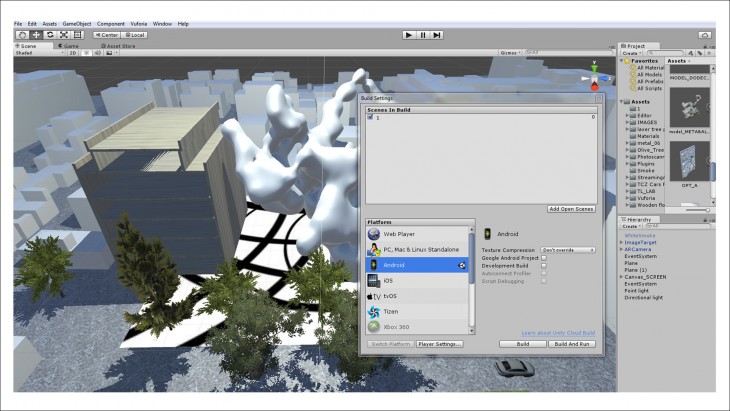Toggle scene 1 checkbox in Scenes In Build
Viewport: 730px width, 411px height.
(x=370, y=117)
